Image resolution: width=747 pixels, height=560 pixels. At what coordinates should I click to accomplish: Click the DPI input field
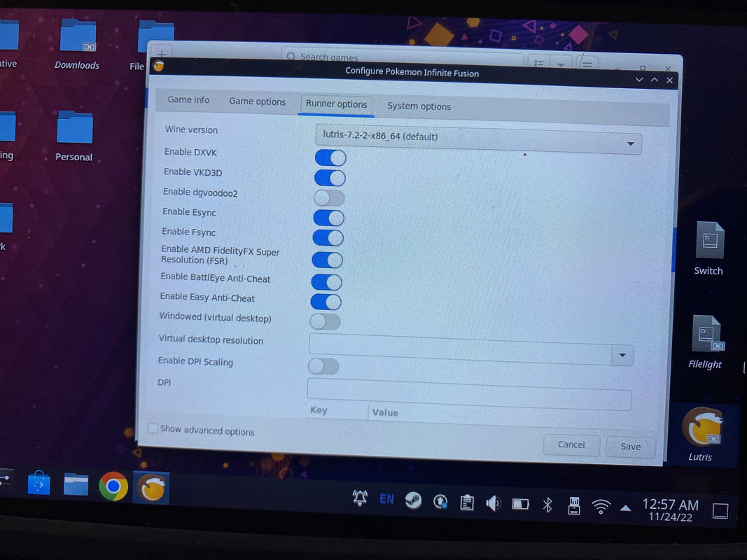click(x=469, y=393)
